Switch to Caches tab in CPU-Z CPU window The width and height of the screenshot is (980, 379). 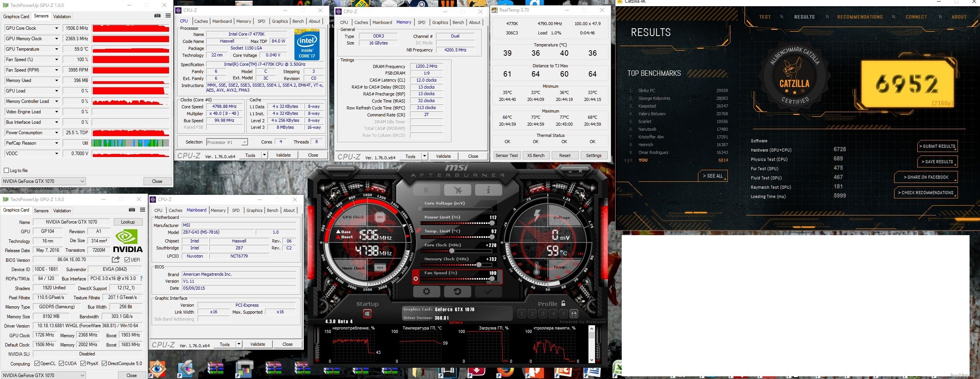click(201, 21)
